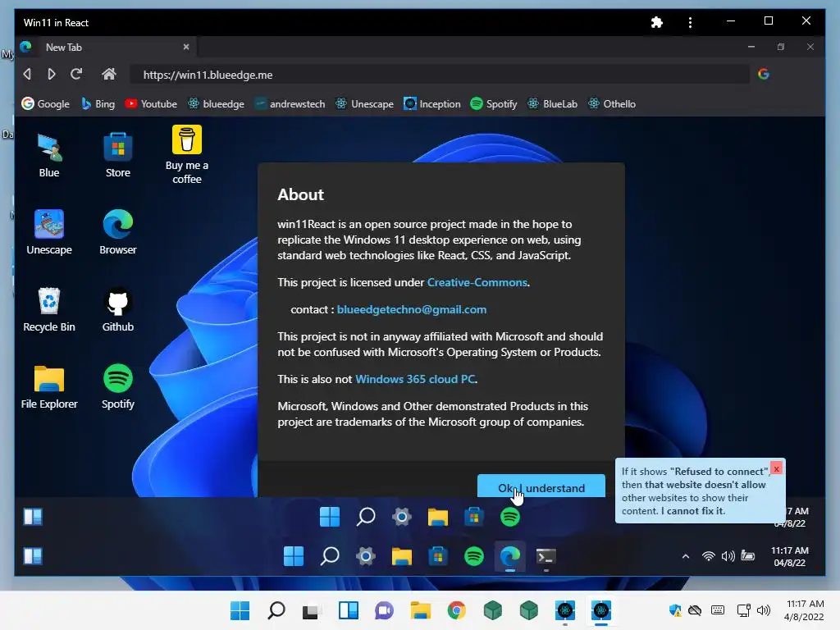Image resolution: width=840 pixels, height=630 pixels.
Task: Focus the URL address field
Action: click(440, 75)
